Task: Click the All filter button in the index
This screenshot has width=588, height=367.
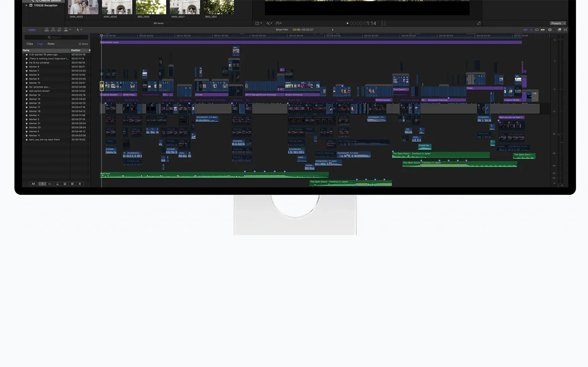Action: click(33, 184)
